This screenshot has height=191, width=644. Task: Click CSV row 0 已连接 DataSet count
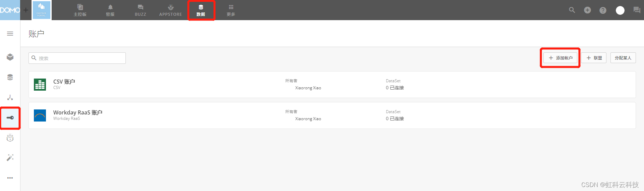coord(395,88)
